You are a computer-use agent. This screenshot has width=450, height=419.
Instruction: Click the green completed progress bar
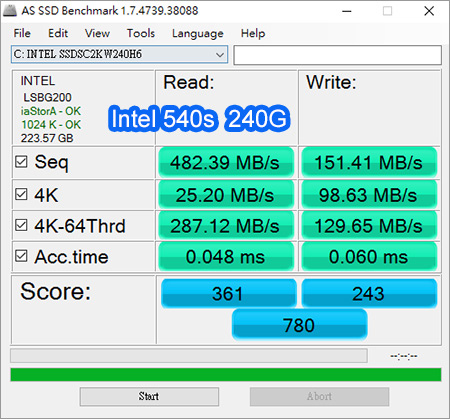click(226, 375)
